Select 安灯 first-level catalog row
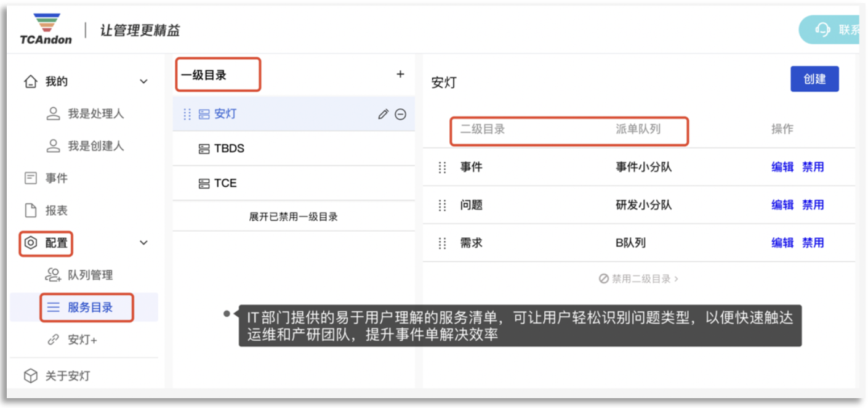The width and height of the screenshot is (868, 408). click(294, 114)
